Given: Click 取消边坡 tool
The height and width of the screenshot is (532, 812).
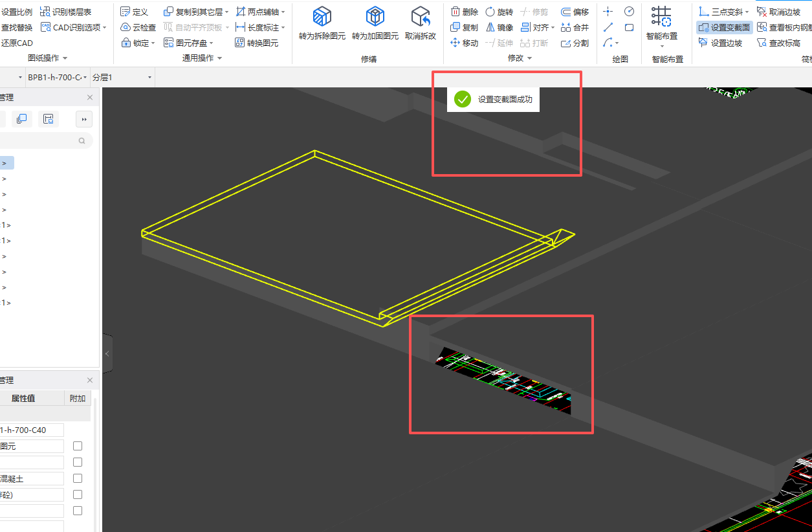Looking at the screenshot, I should tap(778, 12).
